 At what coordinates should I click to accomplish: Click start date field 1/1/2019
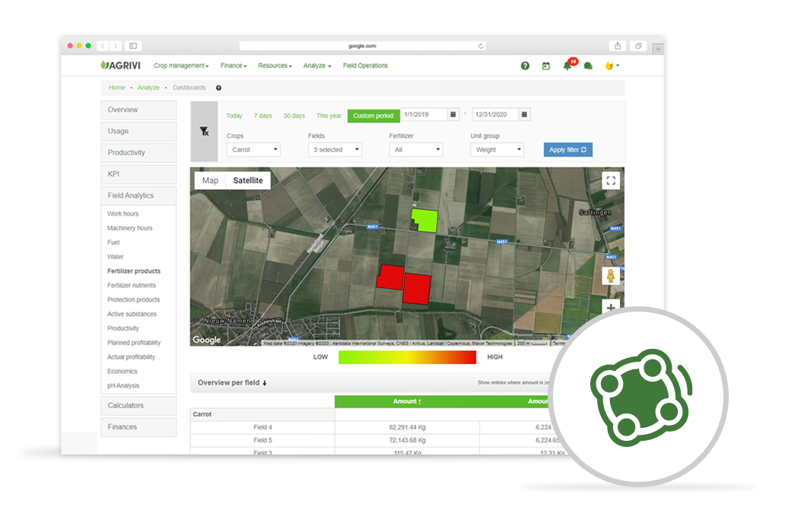424,115
